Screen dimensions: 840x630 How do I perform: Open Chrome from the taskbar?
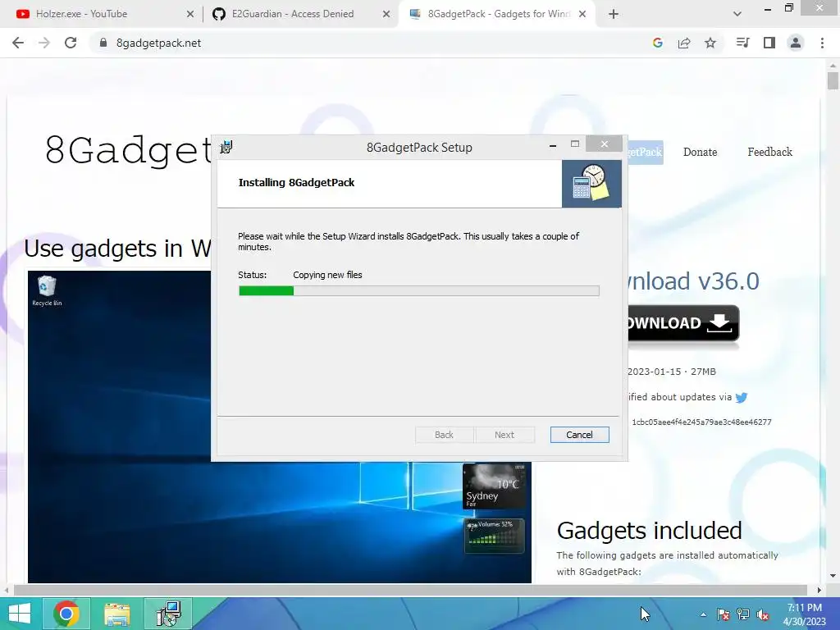click(66, 614)
